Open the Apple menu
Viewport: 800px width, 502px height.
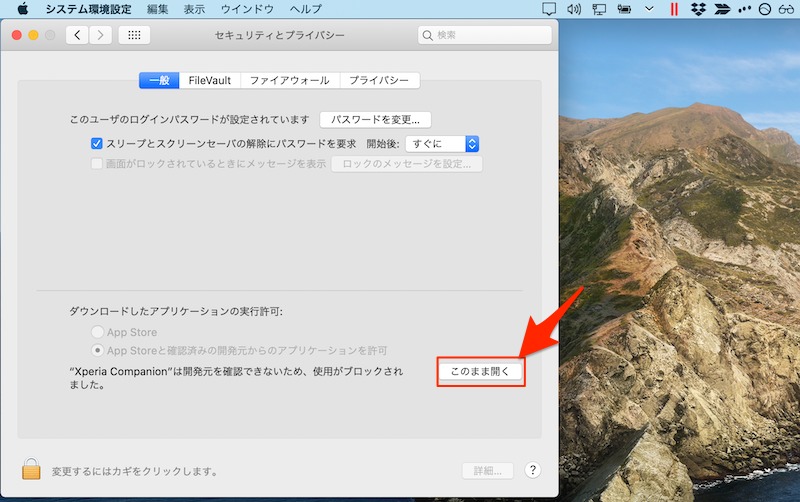coord(22,9)
